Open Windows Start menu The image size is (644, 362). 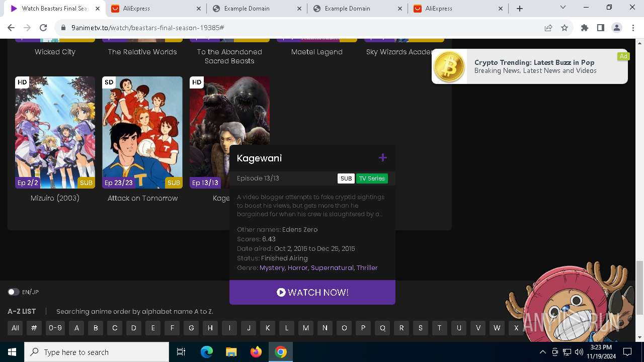point(12,352)
